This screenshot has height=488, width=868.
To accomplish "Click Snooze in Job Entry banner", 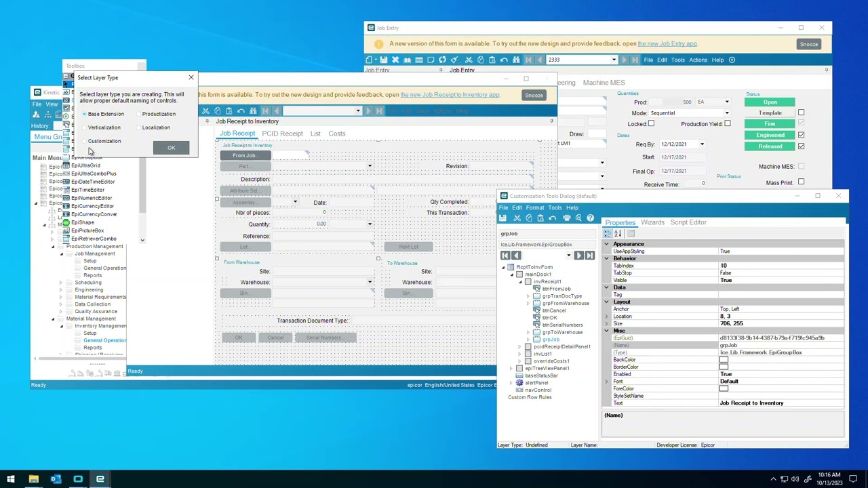I will (x=808, y=44).
